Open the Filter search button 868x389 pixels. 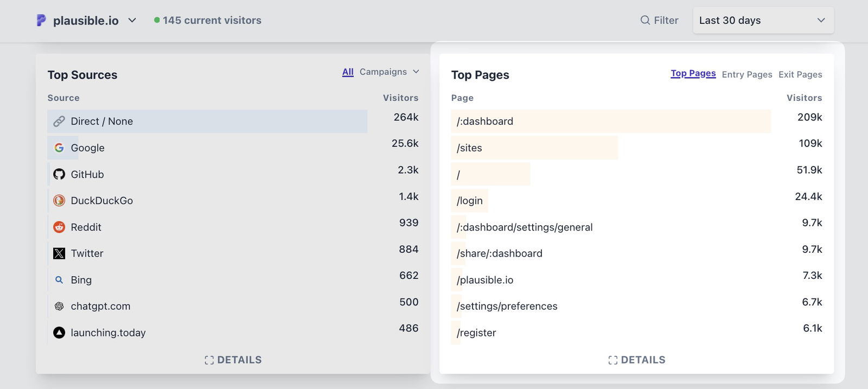click(659, 21)
